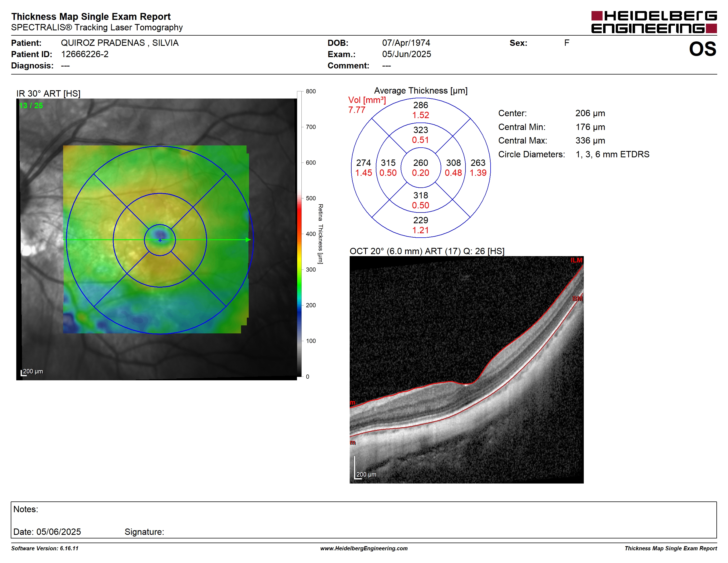Image resolution: width=728 pixels, height=563 pixels.
Task: Select patient name QUIROZ PRADENAS , SILVIA
Action: point(120,43)
